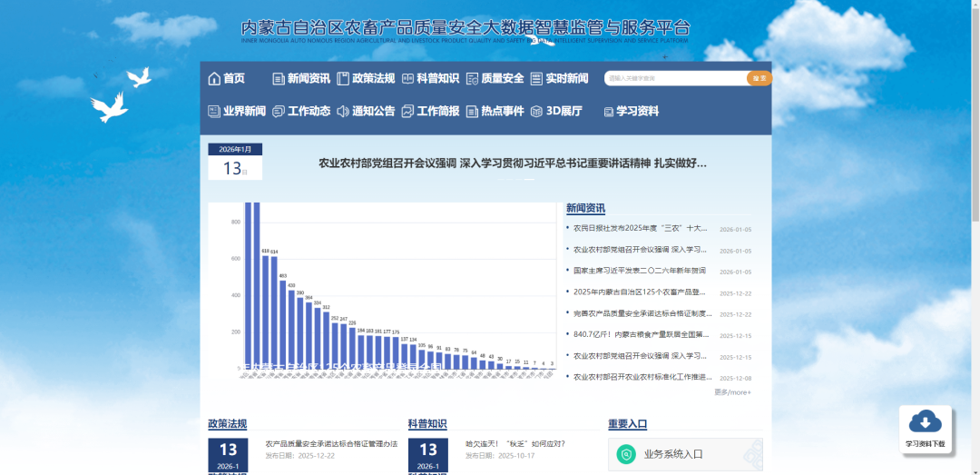Click the 3D展厅 cube icon
Screen dimensions: 980x475
click(536, 112)
